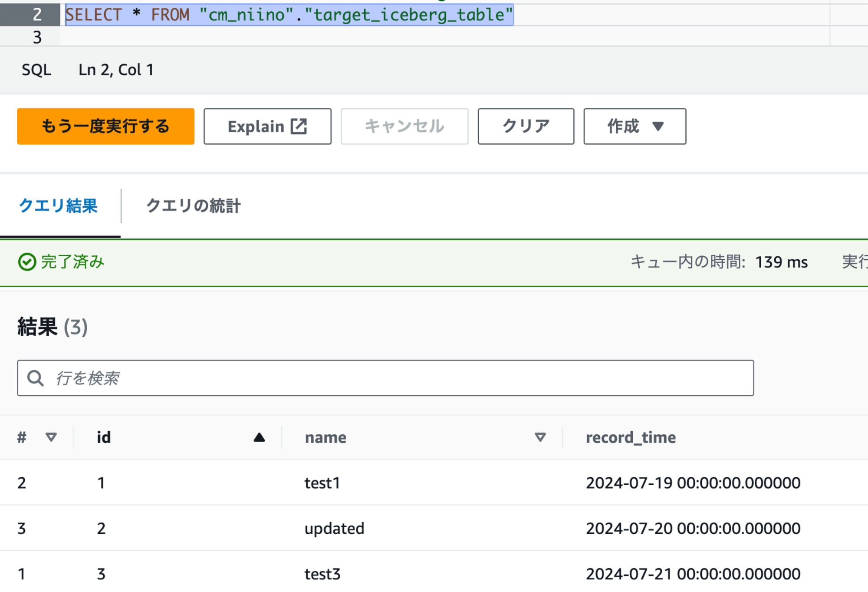The height and width of the screenshot is (592, 868).
Task: Click the magnifier icon in search box
Action: [x=36, y=378]
